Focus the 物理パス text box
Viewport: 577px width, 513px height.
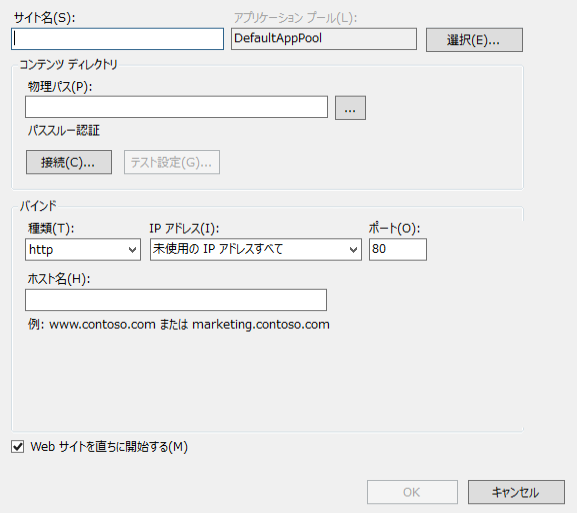click(x=176, y=107)
